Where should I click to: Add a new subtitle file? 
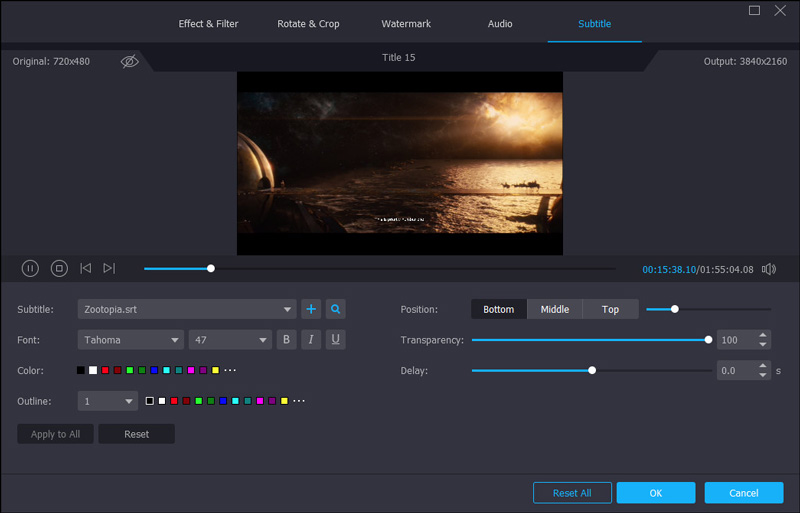click(x=311, y=309)
